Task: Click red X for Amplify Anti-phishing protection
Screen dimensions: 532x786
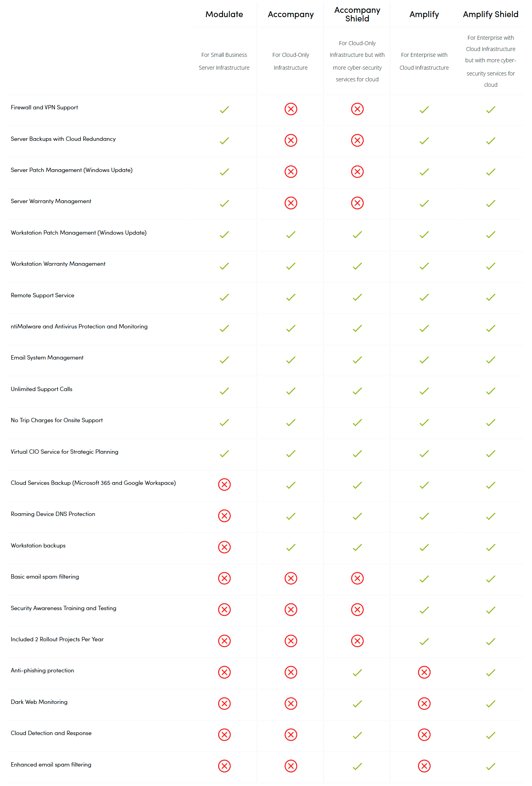Action: click(424, 672)
